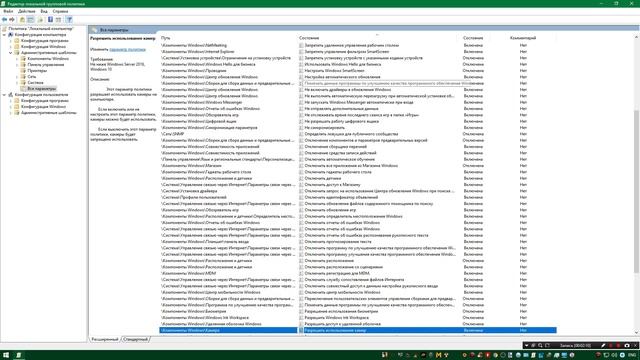Screen dimensions: 640x360
Task: Select the Отключить обновление игр policy
Action: [x=330, y=210]
